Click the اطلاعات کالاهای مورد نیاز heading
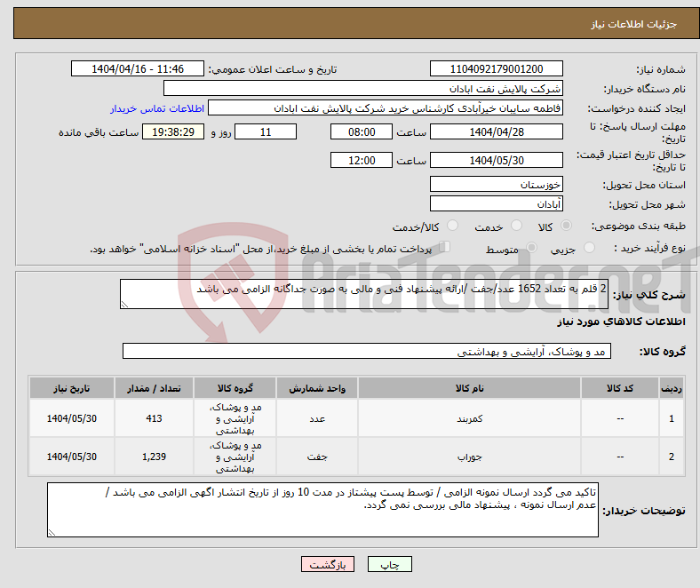This screenshot has height=588, width=700. click(621, 322)
